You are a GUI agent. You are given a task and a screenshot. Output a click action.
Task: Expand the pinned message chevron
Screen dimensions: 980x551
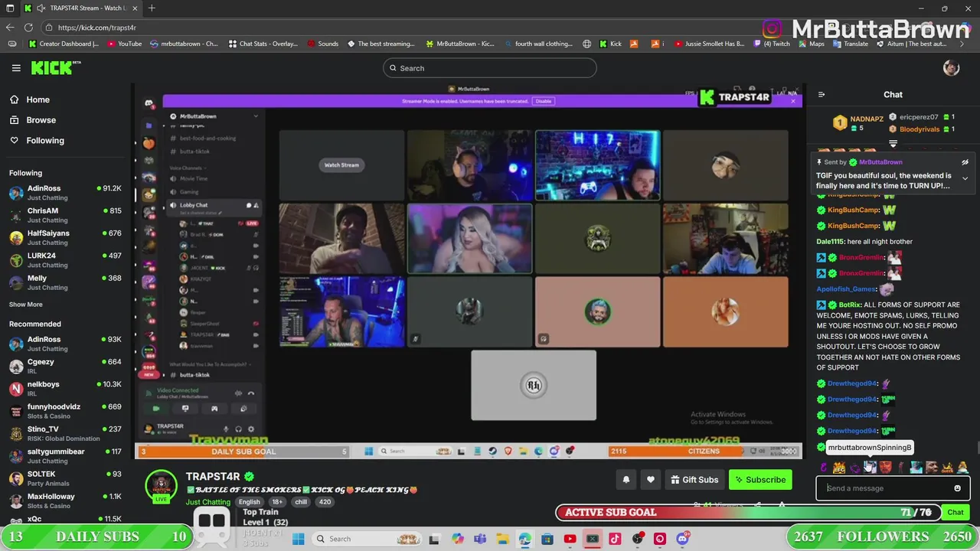965,178
